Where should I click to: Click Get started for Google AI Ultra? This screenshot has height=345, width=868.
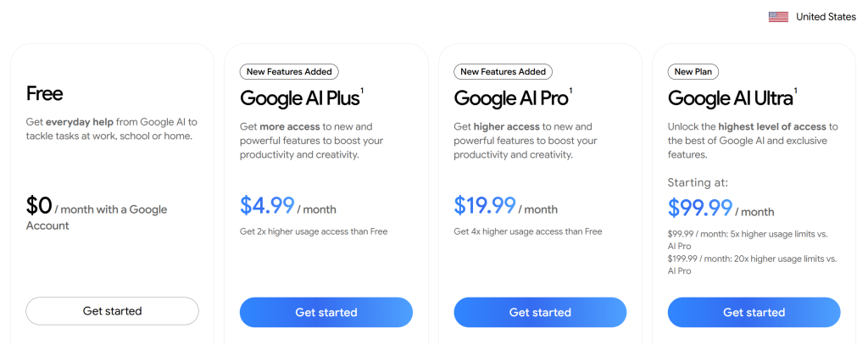click(x=754, y=312)
